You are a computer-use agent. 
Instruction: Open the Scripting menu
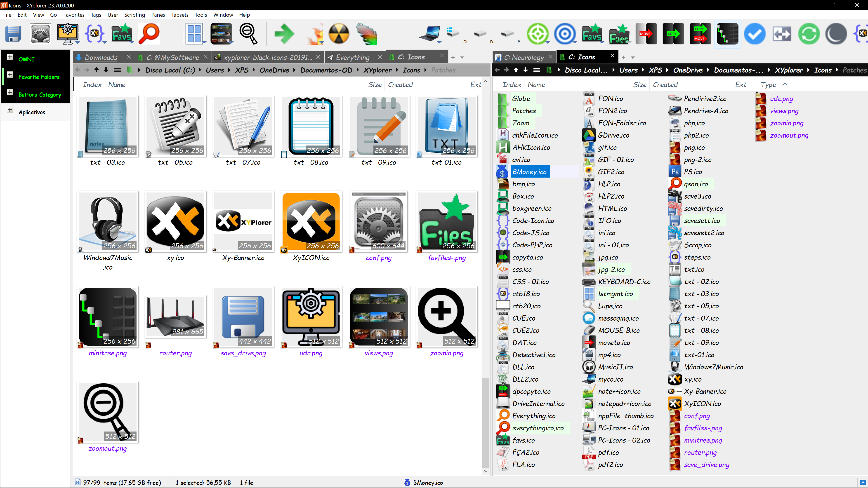tap(134, 15)
